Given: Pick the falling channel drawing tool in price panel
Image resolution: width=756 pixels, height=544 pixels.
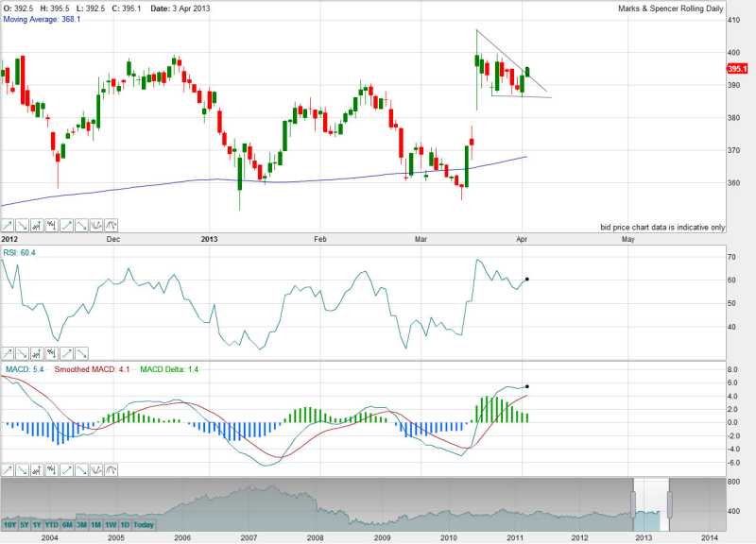Looking at the screenshot, I should point(51,225).
